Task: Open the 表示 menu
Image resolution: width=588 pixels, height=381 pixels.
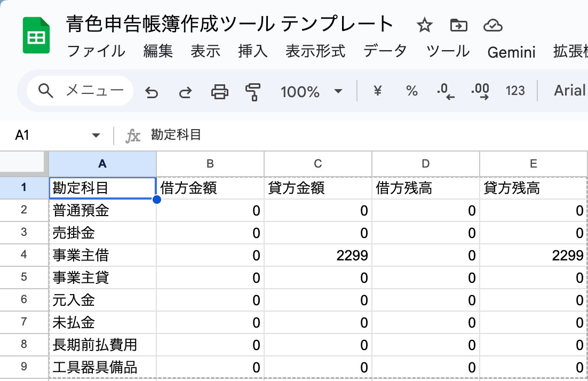Action: pos(205,51)
